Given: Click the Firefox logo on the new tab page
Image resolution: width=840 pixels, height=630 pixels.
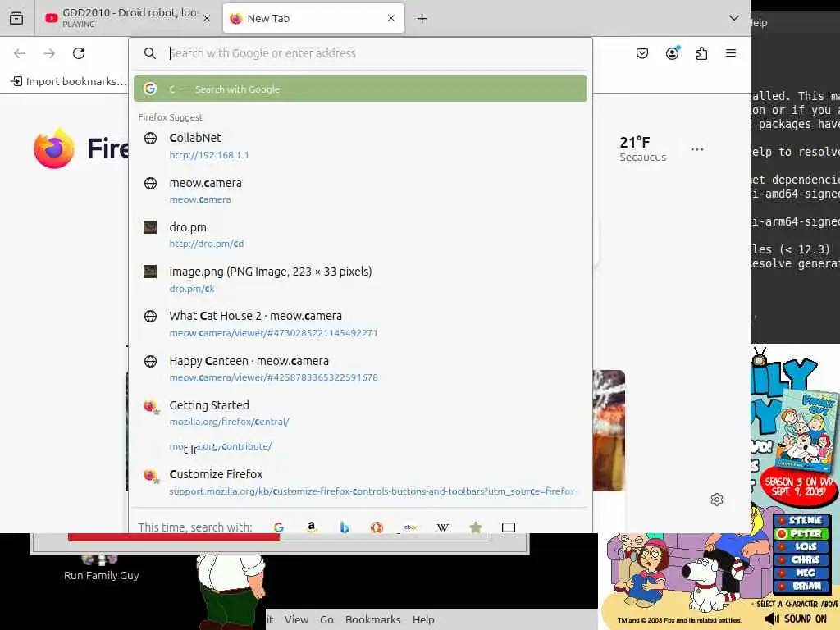Looking at the screenshot, I should click(x=53, y=148).
